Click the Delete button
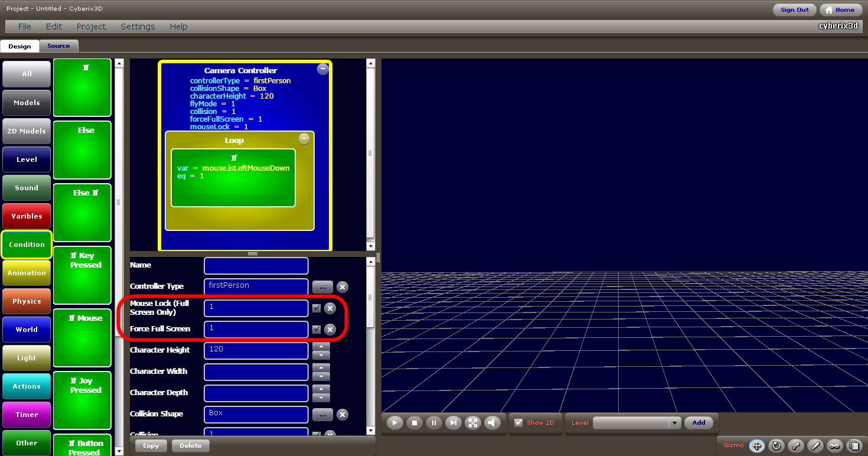This screenshot has height=456, width=868. tap(190, 446)
